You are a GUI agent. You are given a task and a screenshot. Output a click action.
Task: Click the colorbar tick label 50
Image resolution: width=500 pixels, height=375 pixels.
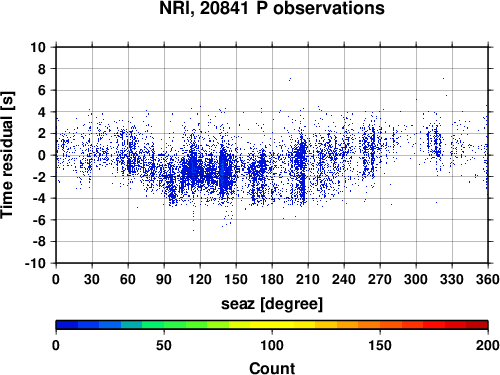point(164,345)
